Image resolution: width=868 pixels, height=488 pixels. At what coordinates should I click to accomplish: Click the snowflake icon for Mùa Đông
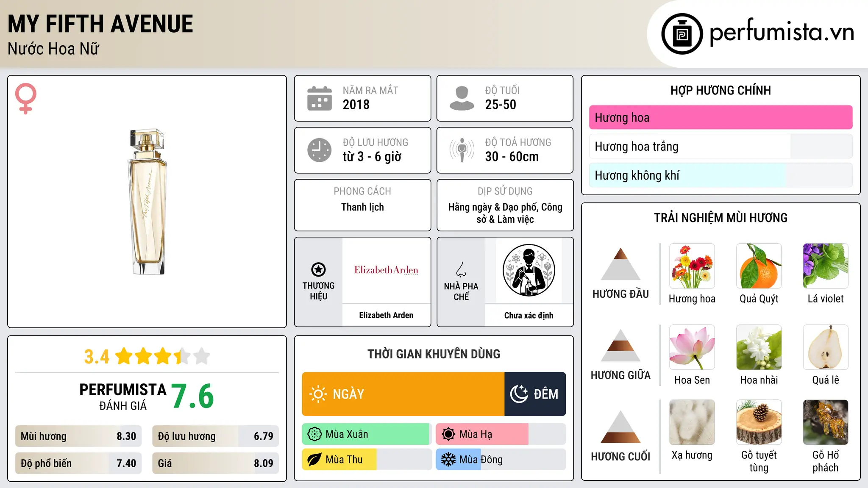pos(448,460)
